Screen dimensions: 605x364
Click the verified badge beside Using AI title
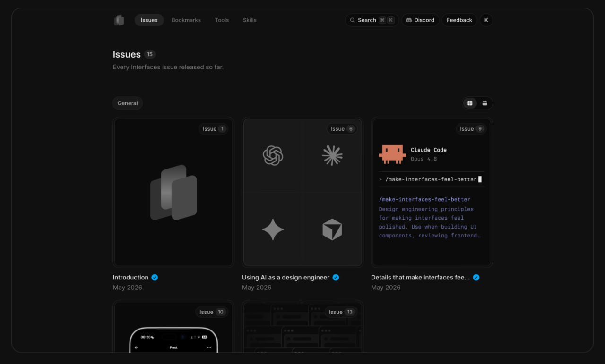point(336,278)
